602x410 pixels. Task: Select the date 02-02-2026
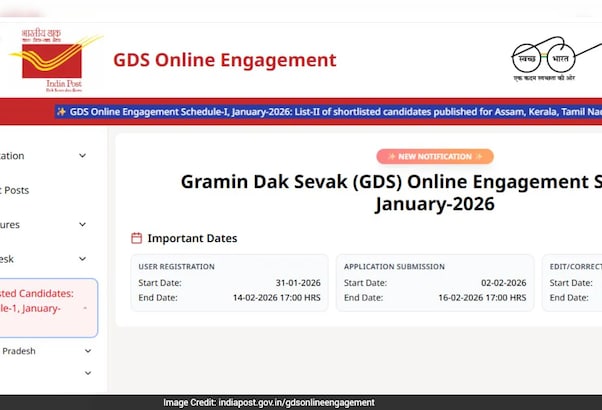pyautogui.click(x=503, y=283)
